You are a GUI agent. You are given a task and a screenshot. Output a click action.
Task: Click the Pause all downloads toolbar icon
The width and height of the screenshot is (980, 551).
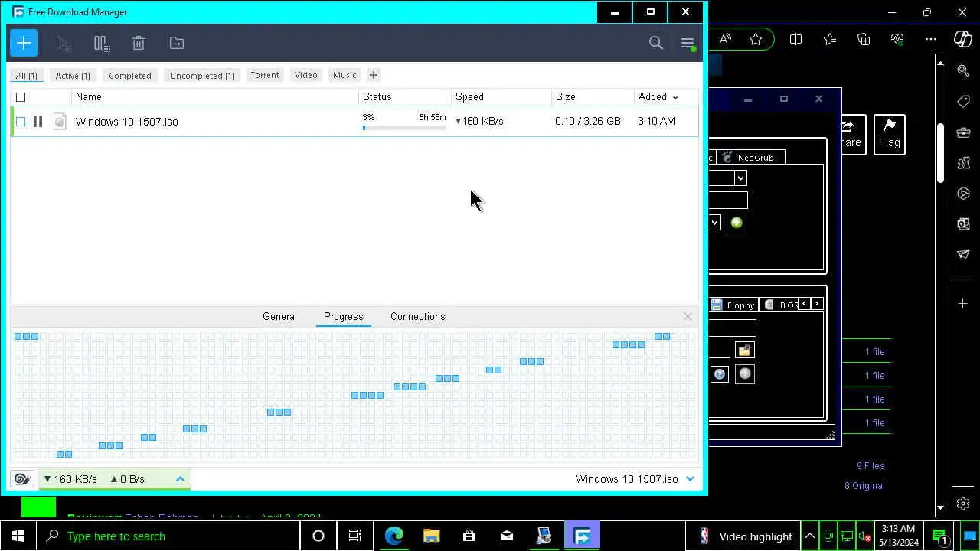point(102,43)
